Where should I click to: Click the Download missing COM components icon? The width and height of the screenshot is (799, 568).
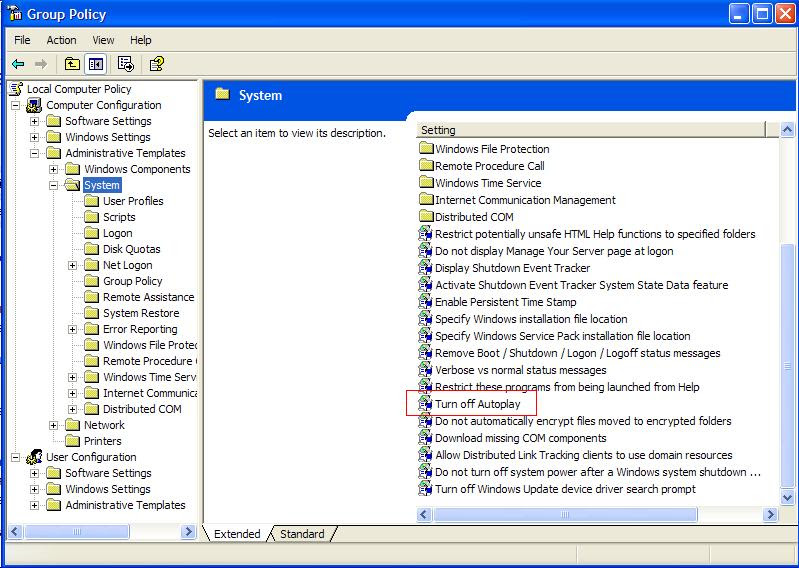pos(425,438)
